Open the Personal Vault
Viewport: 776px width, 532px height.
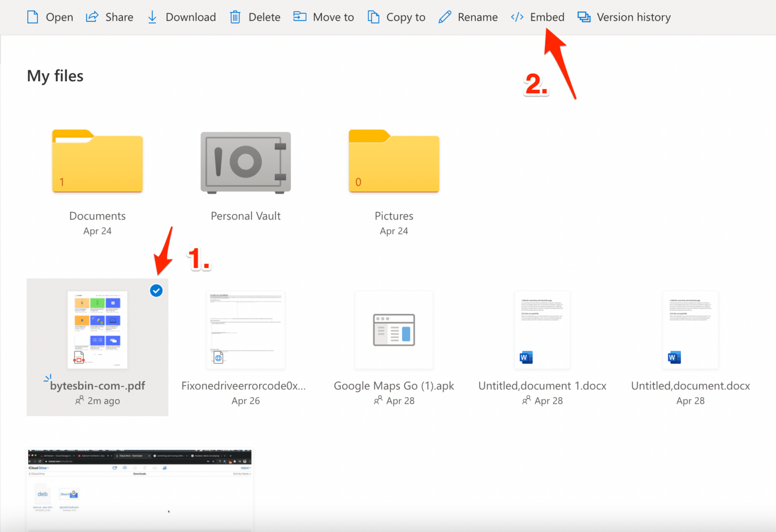[246, 163]
